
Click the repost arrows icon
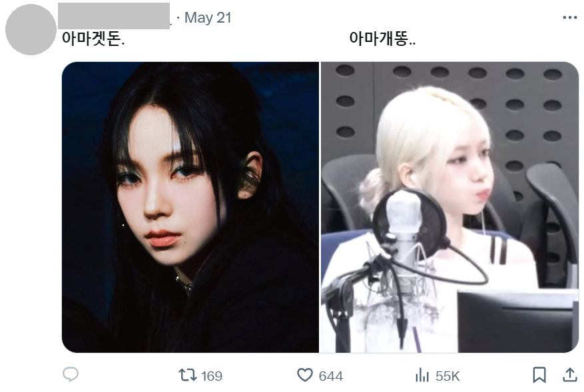tap(187, 375)
